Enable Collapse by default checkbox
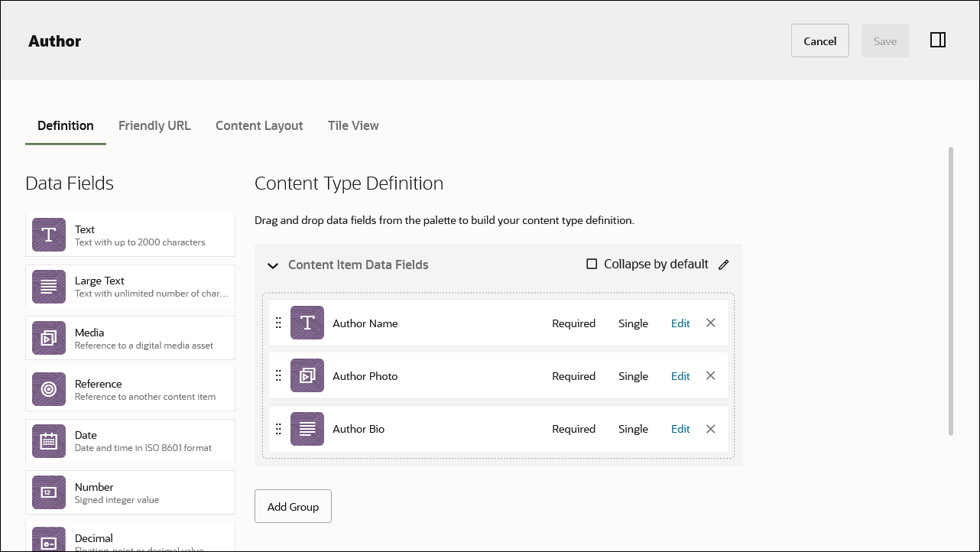This screenshot has height=552, width=980. tap(592, 264)
